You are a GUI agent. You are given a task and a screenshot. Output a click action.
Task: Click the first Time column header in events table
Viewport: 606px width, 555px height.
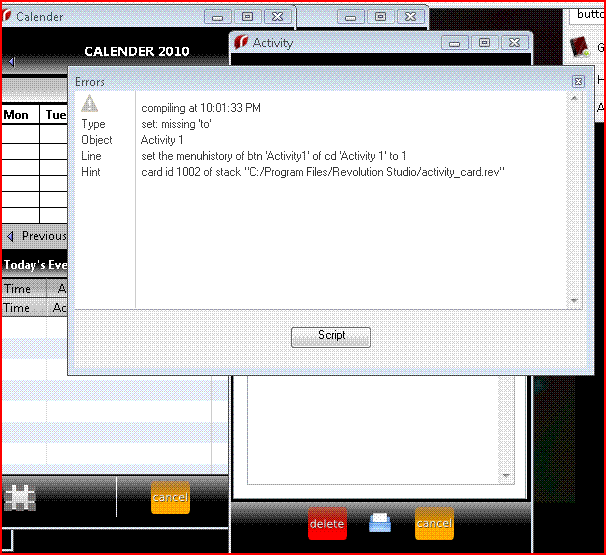[x=24, y=289]
